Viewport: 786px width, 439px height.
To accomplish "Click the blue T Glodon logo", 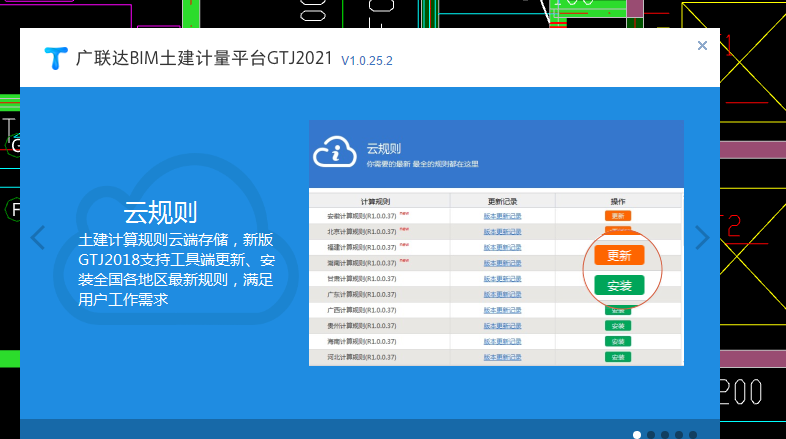I will coord(56,58).
